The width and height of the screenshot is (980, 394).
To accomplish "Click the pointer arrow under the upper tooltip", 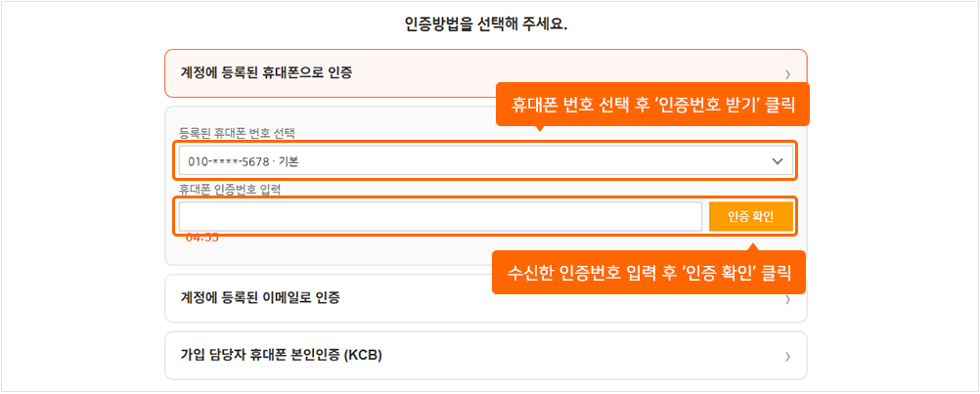I will coord(541,129).
